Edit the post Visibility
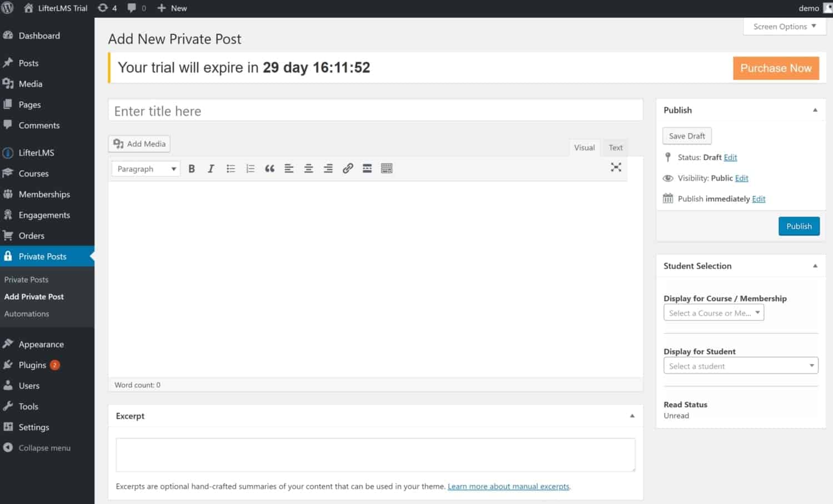 click(741, 178)
